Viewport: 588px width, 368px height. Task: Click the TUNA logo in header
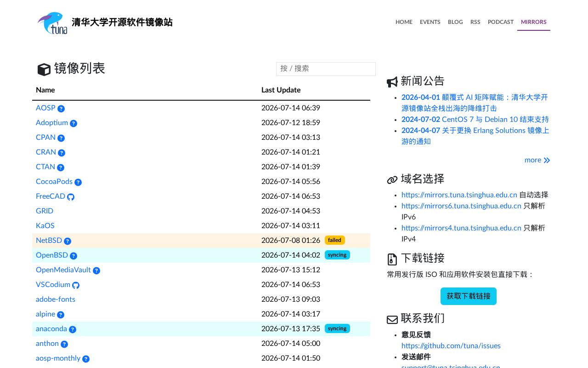(x=52, y=23)
